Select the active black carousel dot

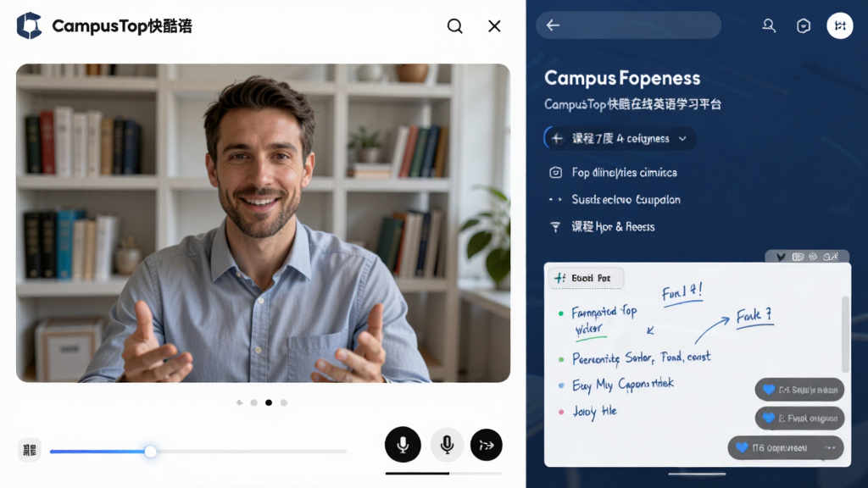tap(269, 402)
